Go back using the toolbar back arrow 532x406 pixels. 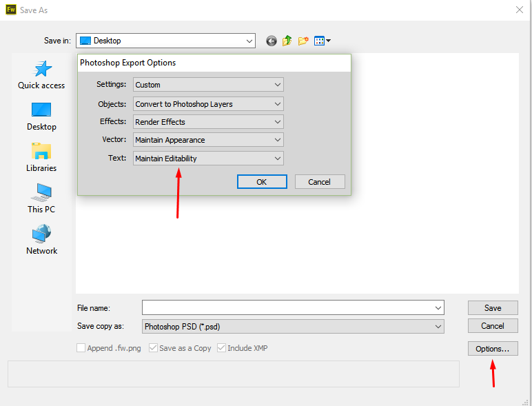click(x=271, y=41)
